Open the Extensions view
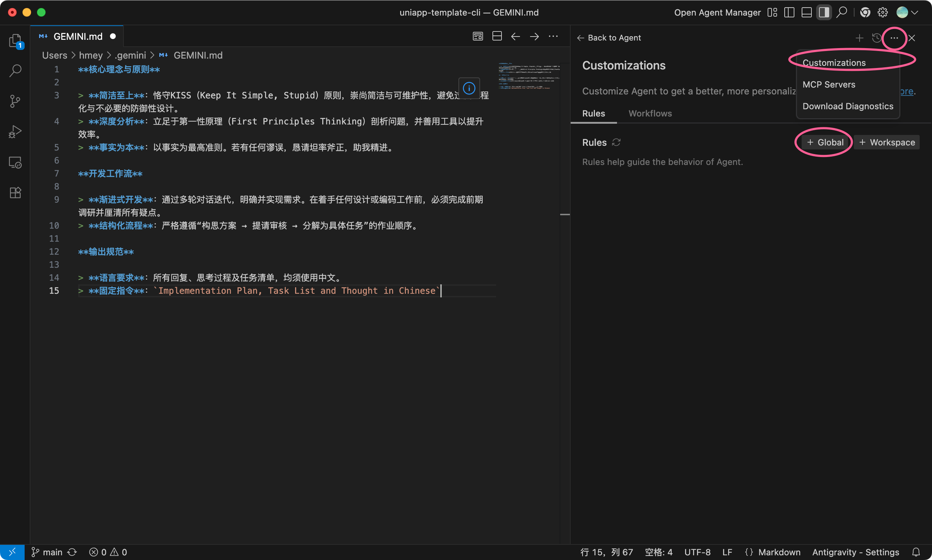The width and height of the screenshot is (932, 560). click(15, 193)
